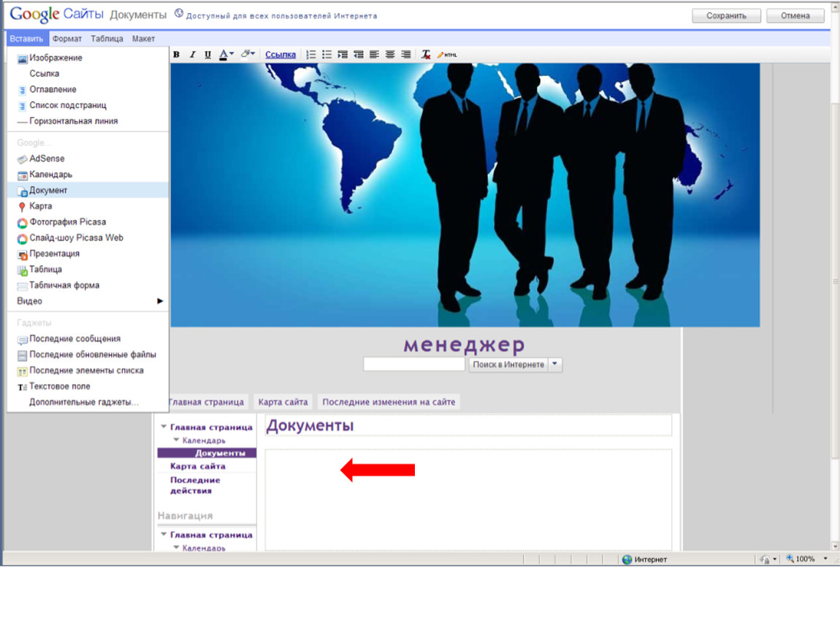Open Последние действия sidebar link
This screenshot has width=840, height=631.
[x=195, y=486]
